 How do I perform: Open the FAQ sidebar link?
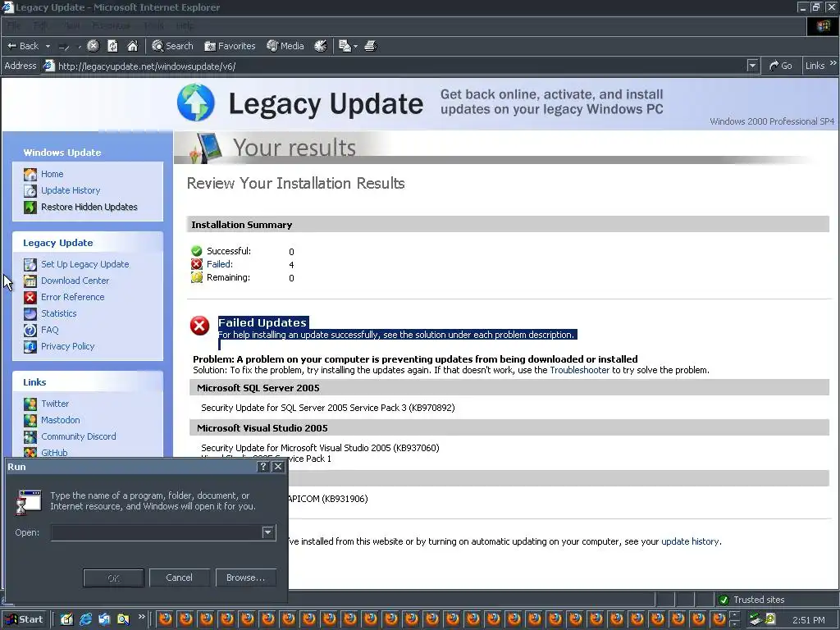tap(50, 330)
